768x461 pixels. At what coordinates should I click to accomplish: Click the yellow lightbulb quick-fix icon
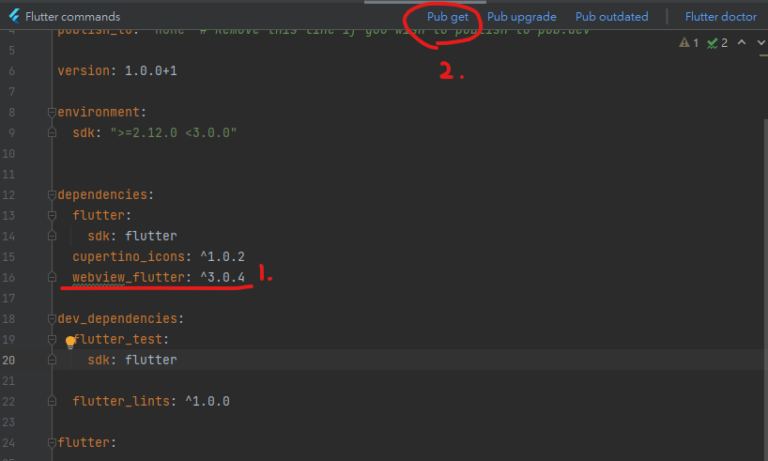pos(70,341)
